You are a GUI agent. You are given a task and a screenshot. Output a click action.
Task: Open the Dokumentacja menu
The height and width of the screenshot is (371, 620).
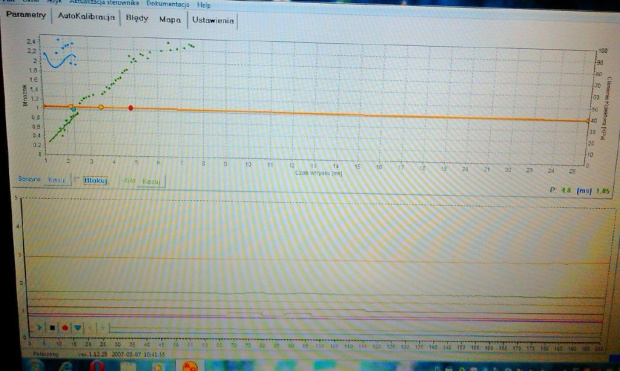click(x=168, y=4)
